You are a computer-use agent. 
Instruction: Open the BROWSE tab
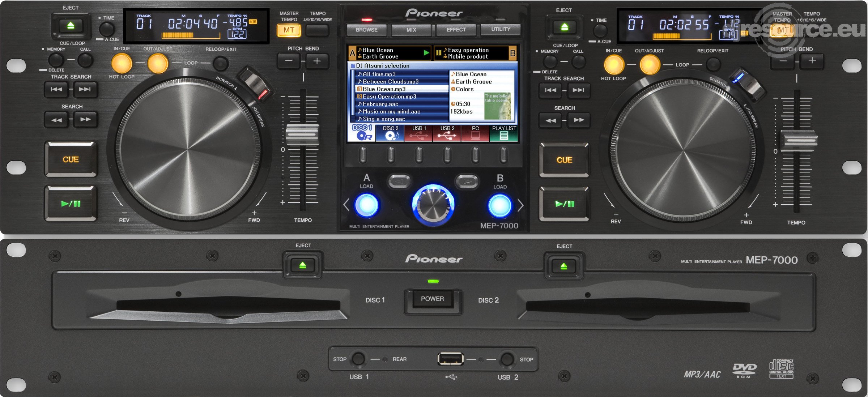click(x=366, y=30)
